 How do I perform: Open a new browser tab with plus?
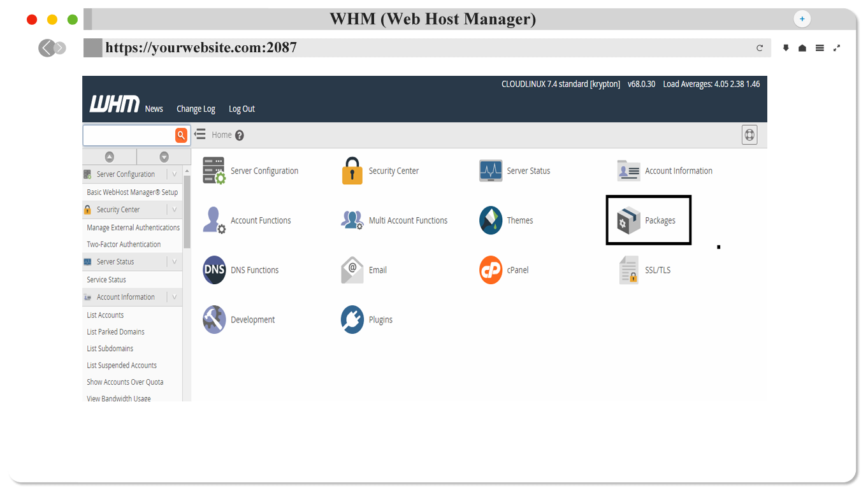(802, 19)
